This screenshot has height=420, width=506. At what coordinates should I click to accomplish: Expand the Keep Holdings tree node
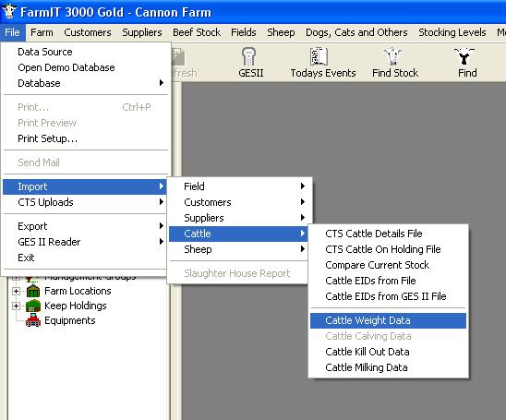pyautogui.click(x=16, y=306)
